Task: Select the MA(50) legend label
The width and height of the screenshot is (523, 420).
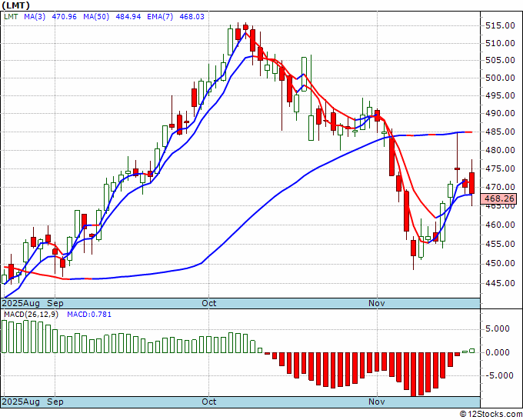Action: pyautogui.click(x=96, y=17)
